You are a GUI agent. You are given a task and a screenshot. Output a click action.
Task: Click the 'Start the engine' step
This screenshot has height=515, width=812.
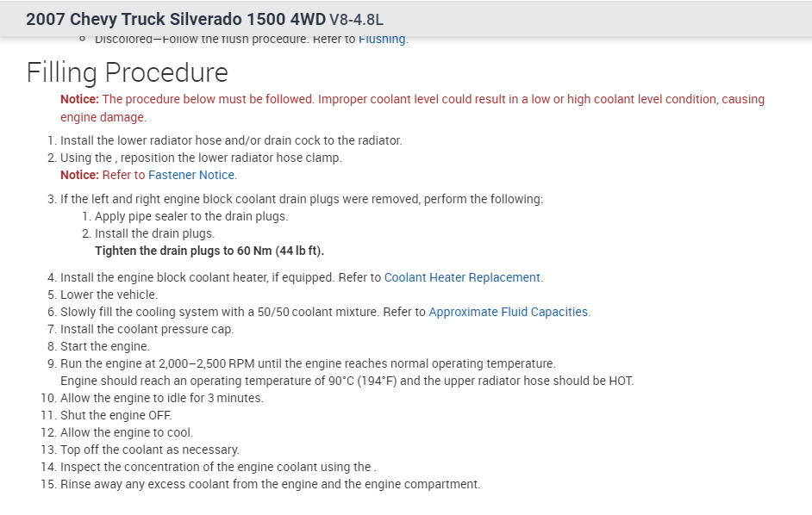(x=105, y=346)
